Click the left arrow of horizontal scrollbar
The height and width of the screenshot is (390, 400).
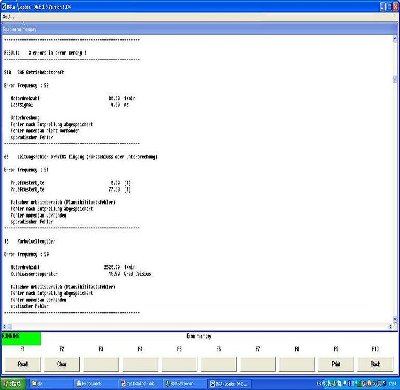[5, 326]
